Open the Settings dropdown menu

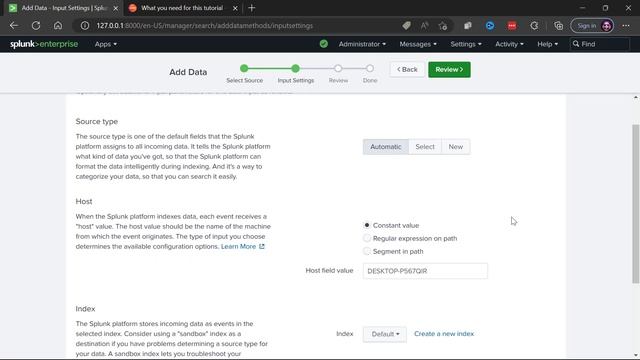(x=466, y=44)
